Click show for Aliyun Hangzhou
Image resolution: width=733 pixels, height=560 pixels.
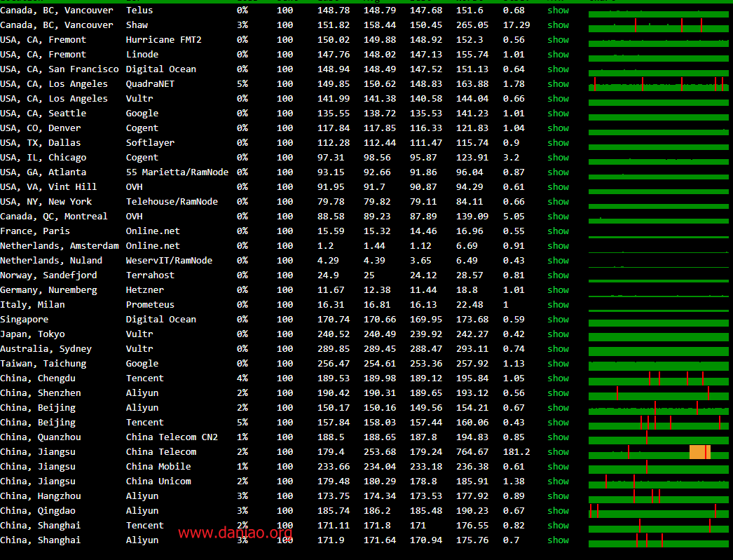click(559, 496)
